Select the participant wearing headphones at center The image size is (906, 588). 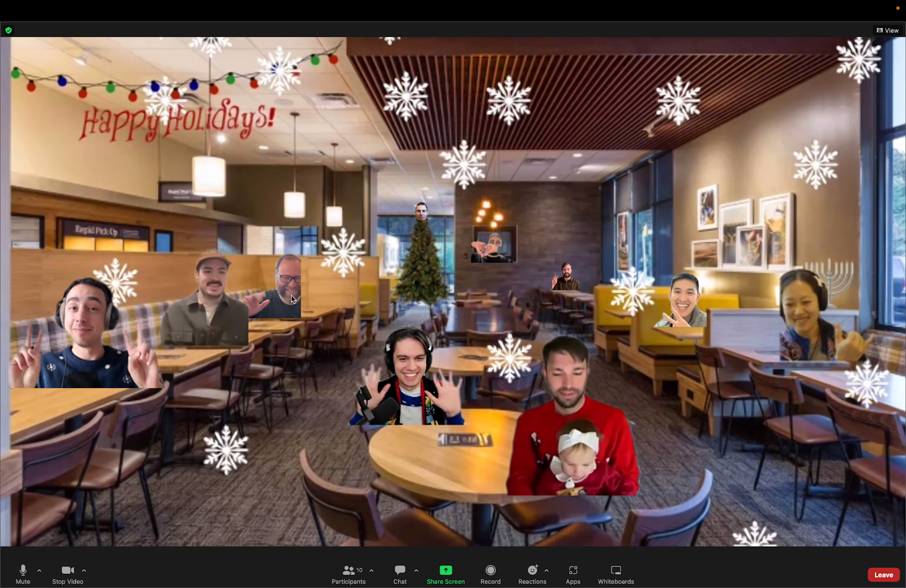point(409,374)
